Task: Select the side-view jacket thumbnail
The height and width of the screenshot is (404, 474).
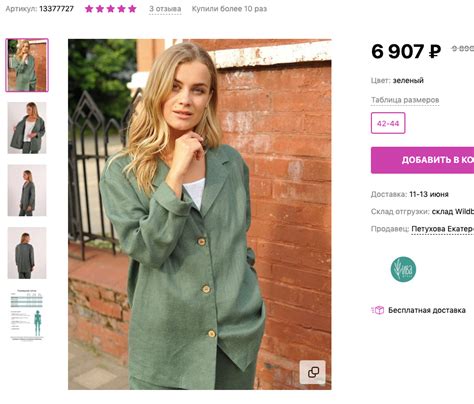Action: [27, 190]
